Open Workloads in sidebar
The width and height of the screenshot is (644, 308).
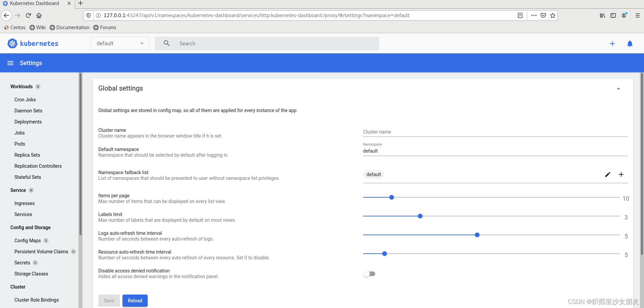point(21,87)
